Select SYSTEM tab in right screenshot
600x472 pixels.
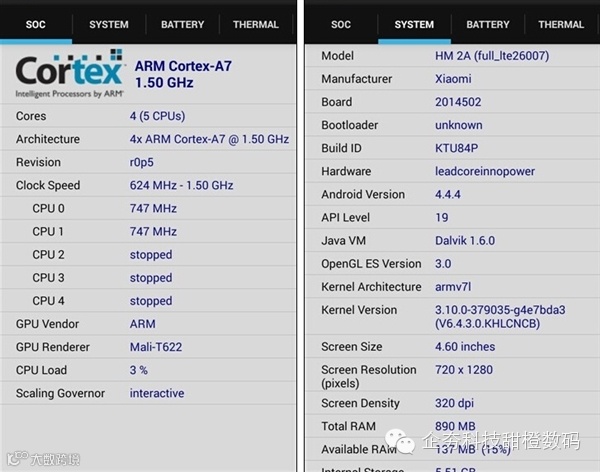(x=414, y=24)
